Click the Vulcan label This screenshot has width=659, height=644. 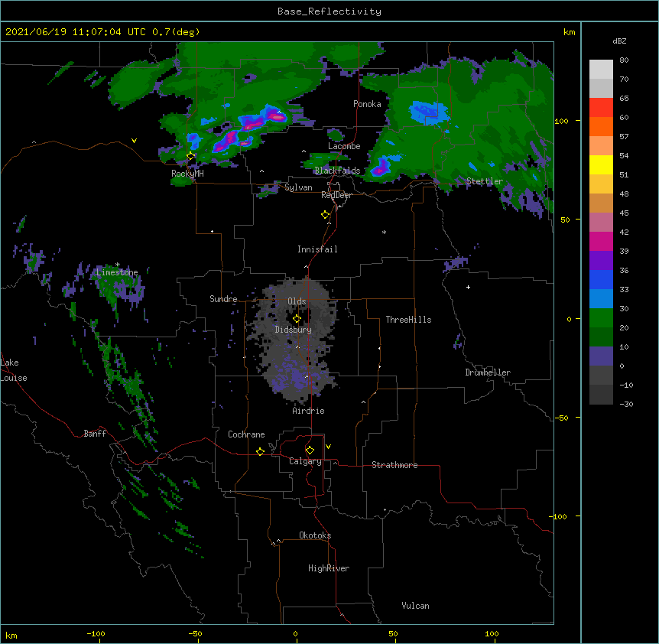coord(415,606)
